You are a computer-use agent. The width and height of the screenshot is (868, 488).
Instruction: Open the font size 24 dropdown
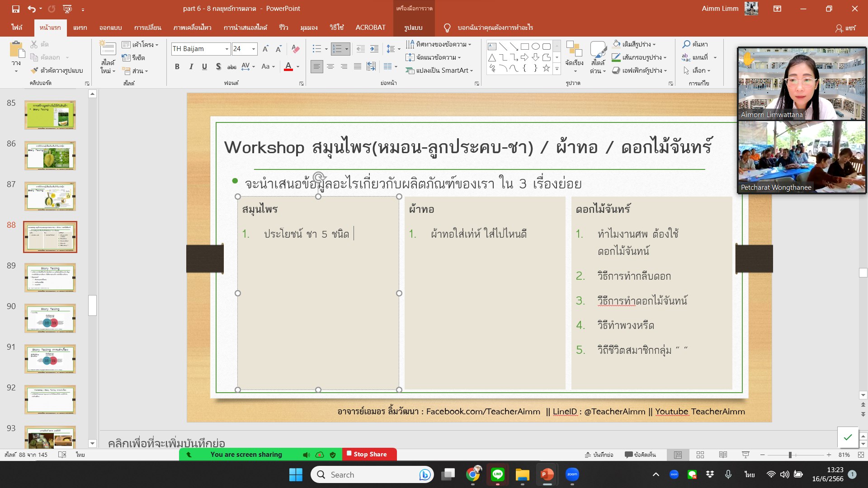tap(254, 49)
